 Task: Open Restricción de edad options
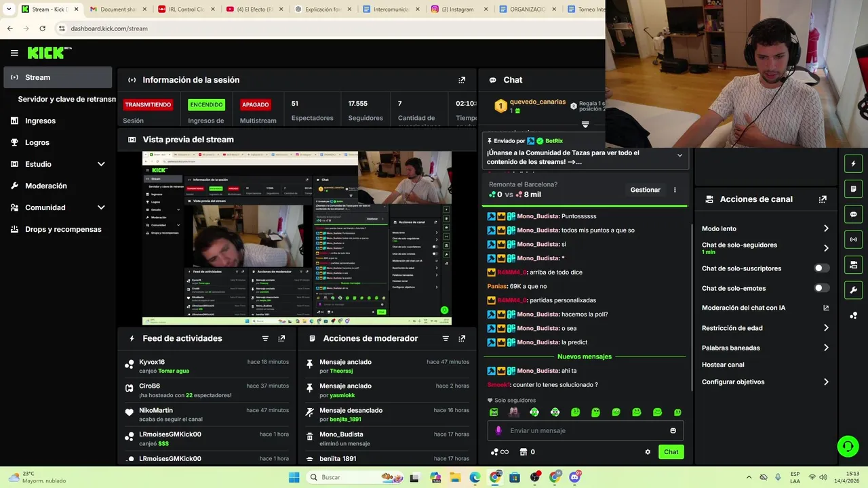coord(765,328)
